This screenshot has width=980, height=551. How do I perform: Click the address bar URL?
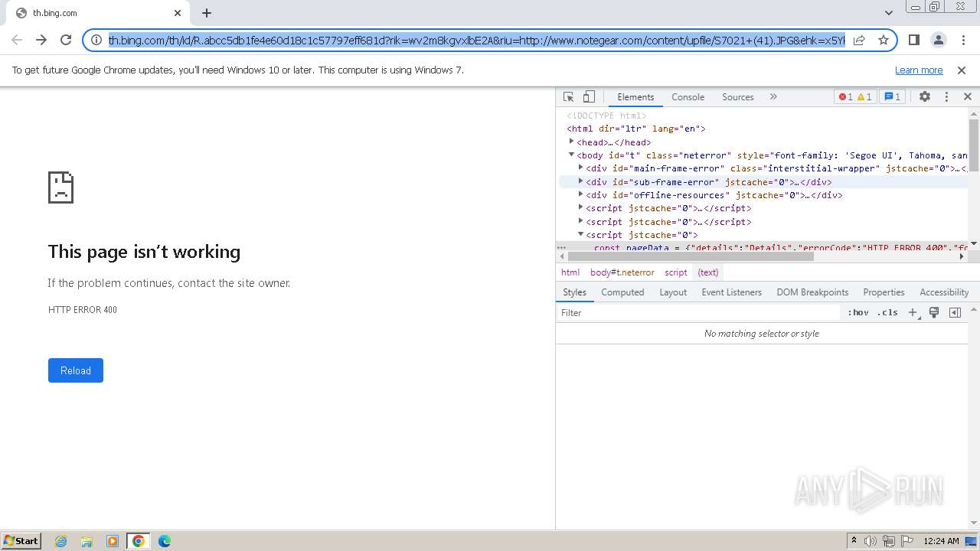pyautogui.click(x=476, y=40)
